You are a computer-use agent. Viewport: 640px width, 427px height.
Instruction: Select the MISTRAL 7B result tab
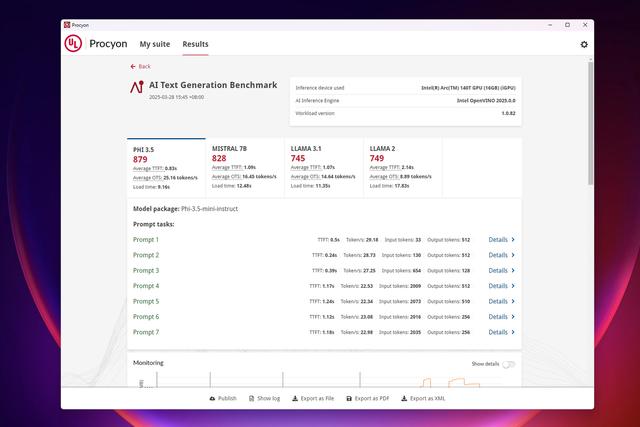[245, 168]
